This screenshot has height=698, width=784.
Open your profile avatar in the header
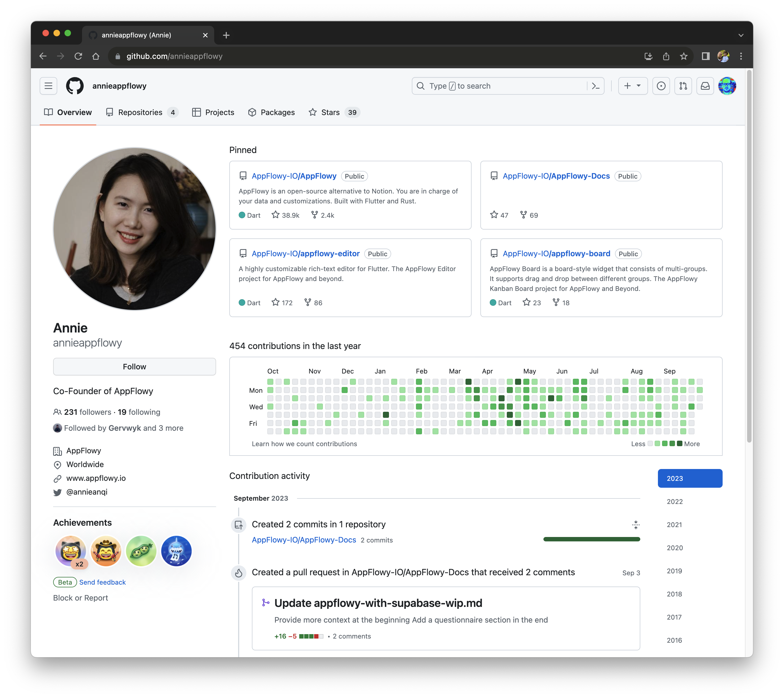click(727, 86)
